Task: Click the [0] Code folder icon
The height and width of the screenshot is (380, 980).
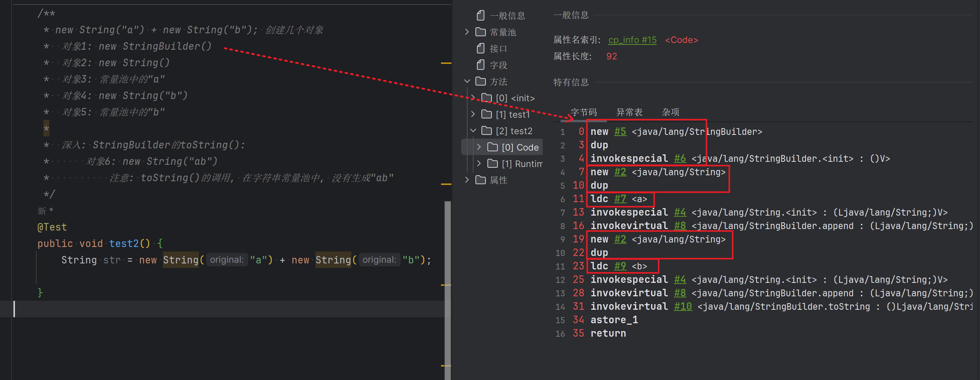Action: (492, 147)
